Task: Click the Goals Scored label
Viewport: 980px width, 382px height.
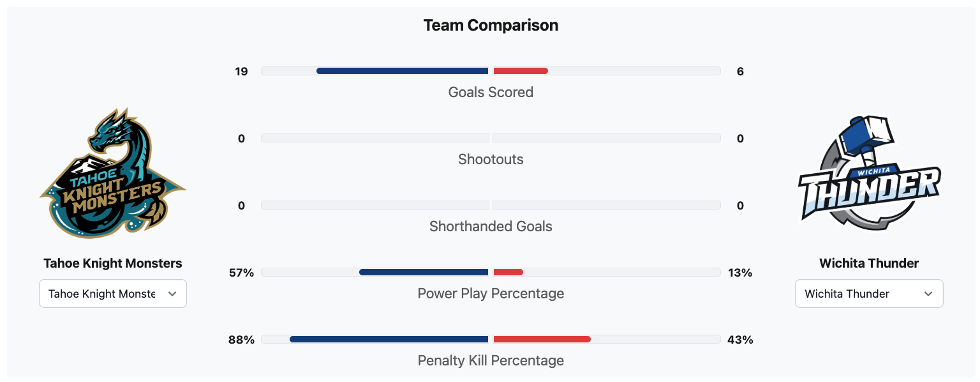Action: pyautogui.click(x=491, y=92)
